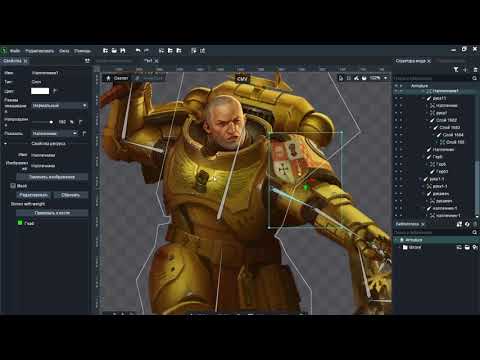
Task: Toggle the keyframe flag beside opacity
Action: (x=81, y=122)
